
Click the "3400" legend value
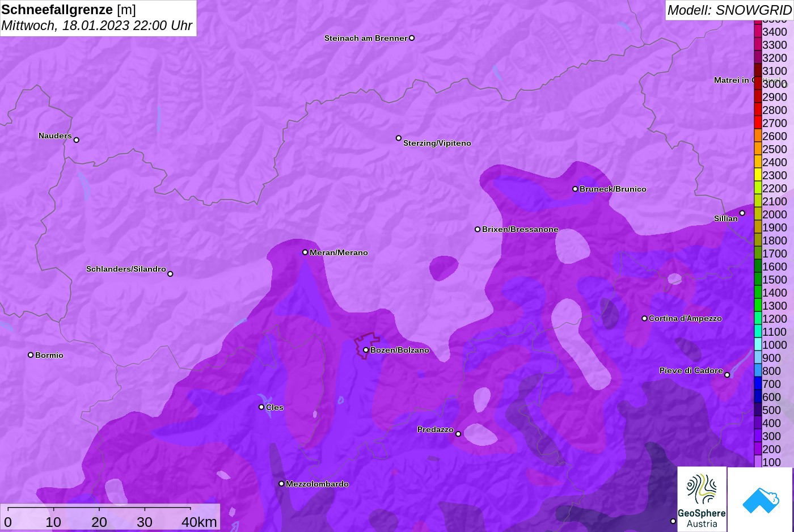[775, 32]
